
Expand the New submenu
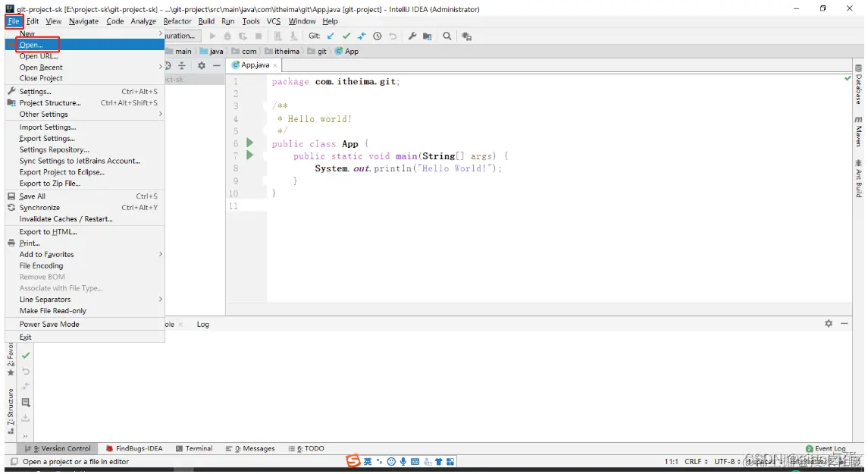pos(85,33)
